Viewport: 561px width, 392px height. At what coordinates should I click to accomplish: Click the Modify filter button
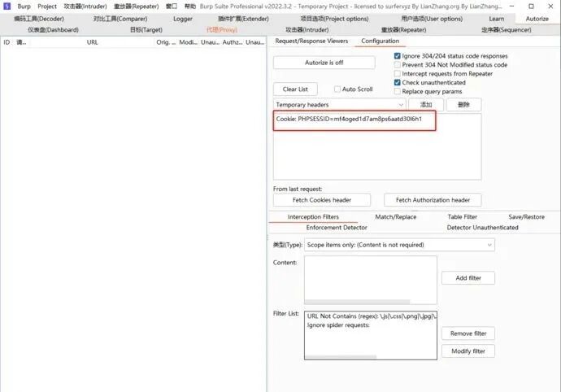pos(468,351)
